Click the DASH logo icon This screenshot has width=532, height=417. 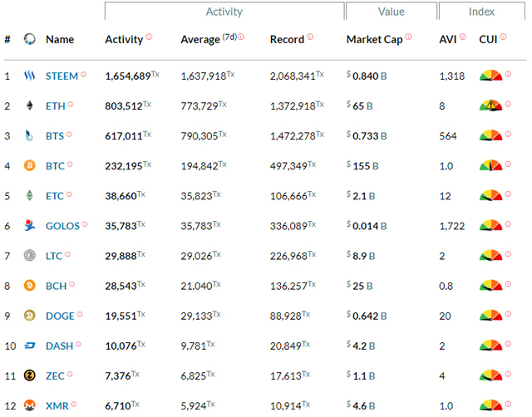30,346
